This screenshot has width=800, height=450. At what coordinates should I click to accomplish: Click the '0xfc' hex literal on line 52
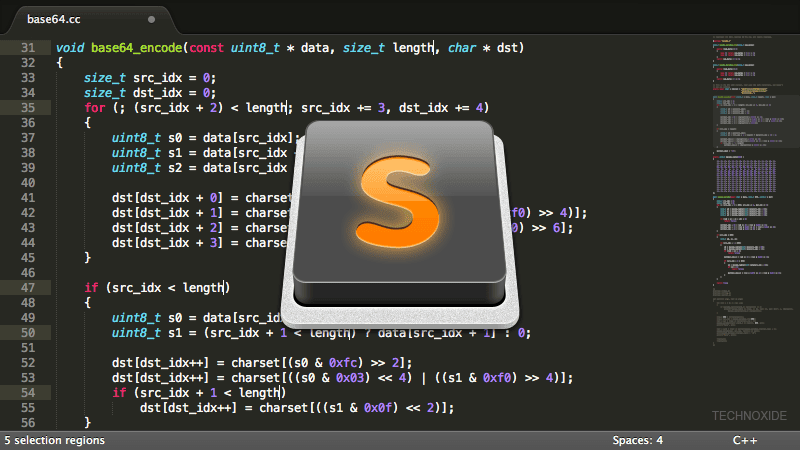(343, 363)
